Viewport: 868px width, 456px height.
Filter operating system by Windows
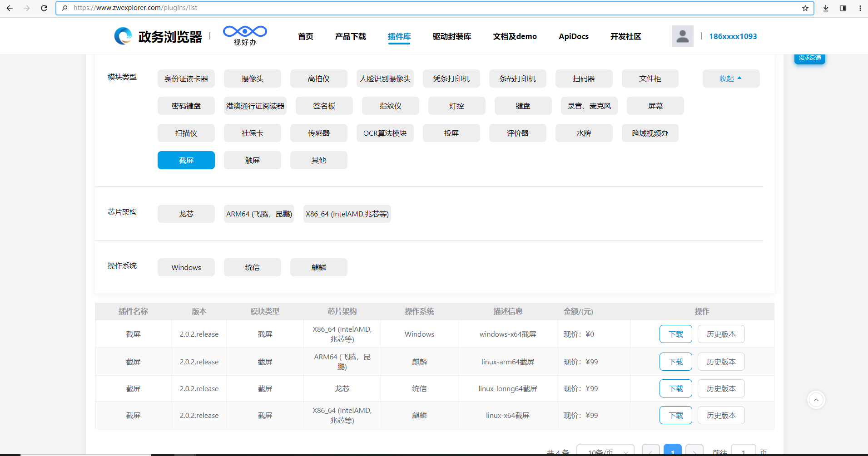[186, 267]
